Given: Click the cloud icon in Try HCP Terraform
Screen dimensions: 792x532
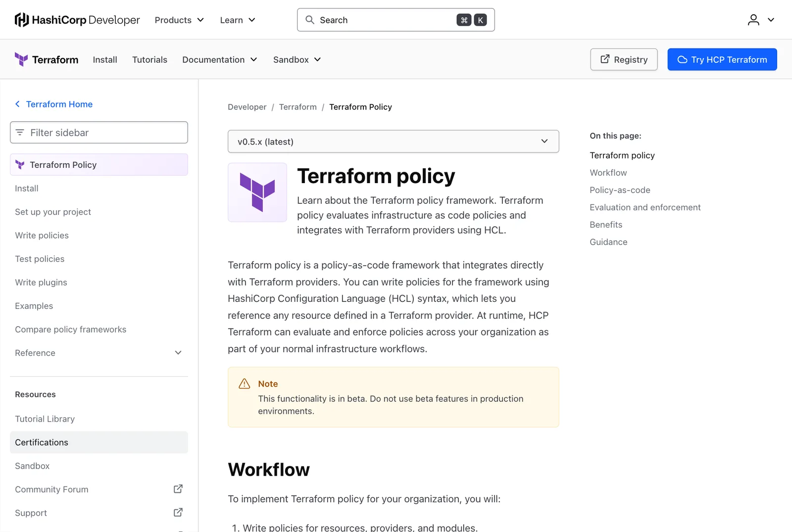Looking at the screenshot, I should tap(682, 59).
